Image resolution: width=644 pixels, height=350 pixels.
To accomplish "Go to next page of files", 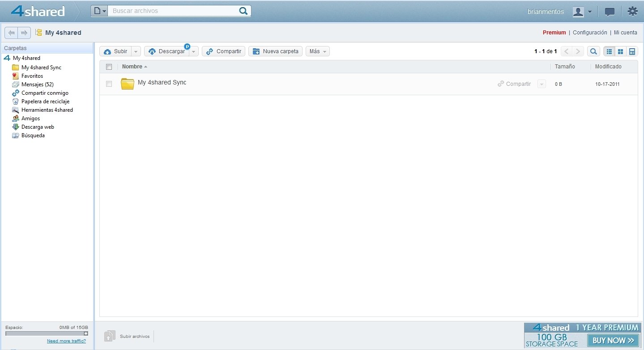I will click(x=578, y=51).
